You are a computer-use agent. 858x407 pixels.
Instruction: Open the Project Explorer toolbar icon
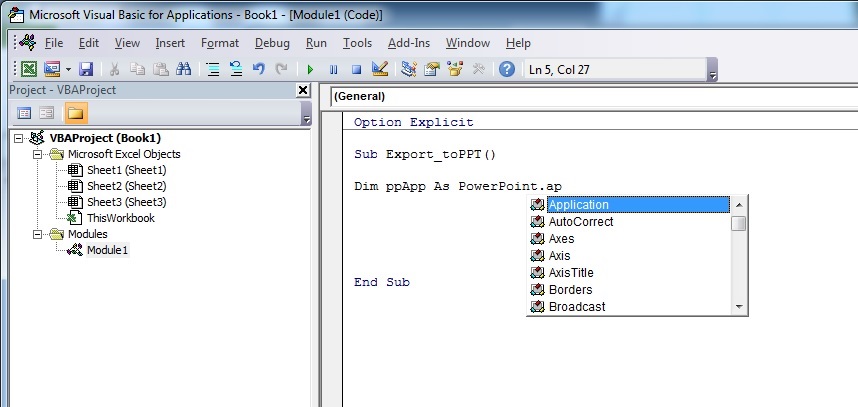[409, 69]
